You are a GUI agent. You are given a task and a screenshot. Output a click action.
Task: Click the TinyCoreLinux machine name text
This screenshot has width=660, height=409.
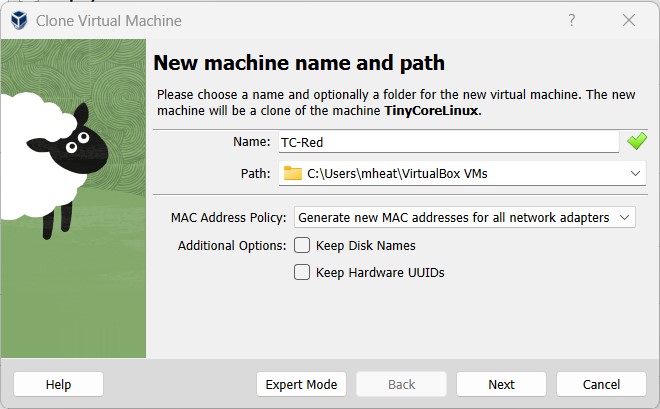(431, 111)
